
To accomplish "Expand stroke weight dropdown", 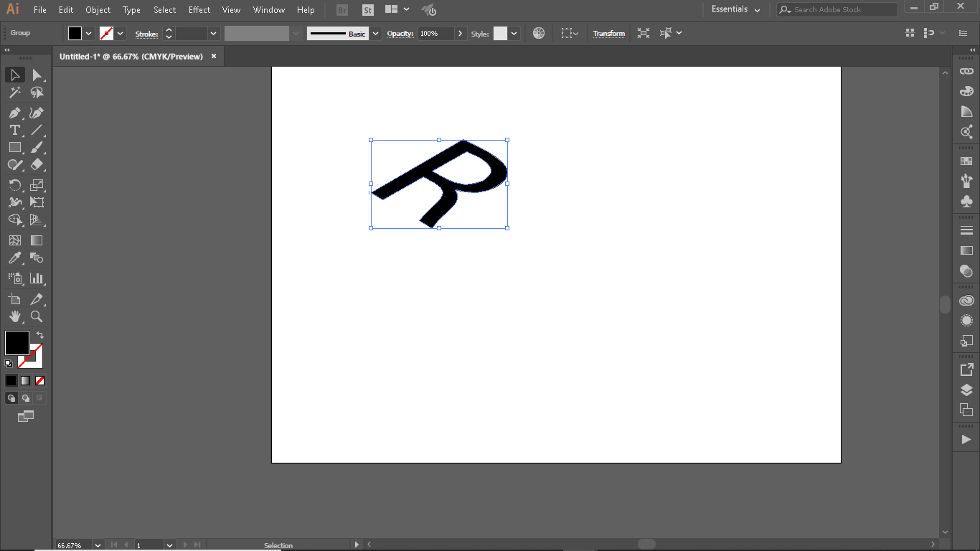I will [x=213, y=33].
